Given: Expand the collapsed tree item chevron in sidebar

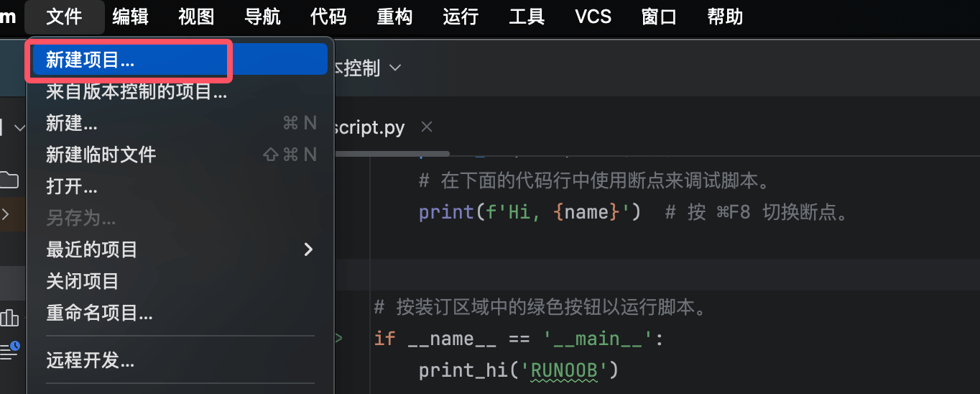Looking at the screenshot, I should pos(6,214).
